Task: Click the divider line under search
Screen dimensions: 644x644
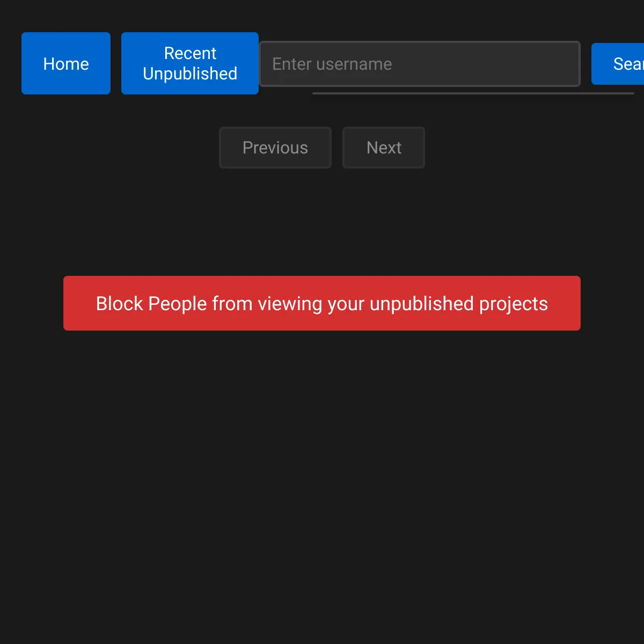Action: (x=473, y=94)
